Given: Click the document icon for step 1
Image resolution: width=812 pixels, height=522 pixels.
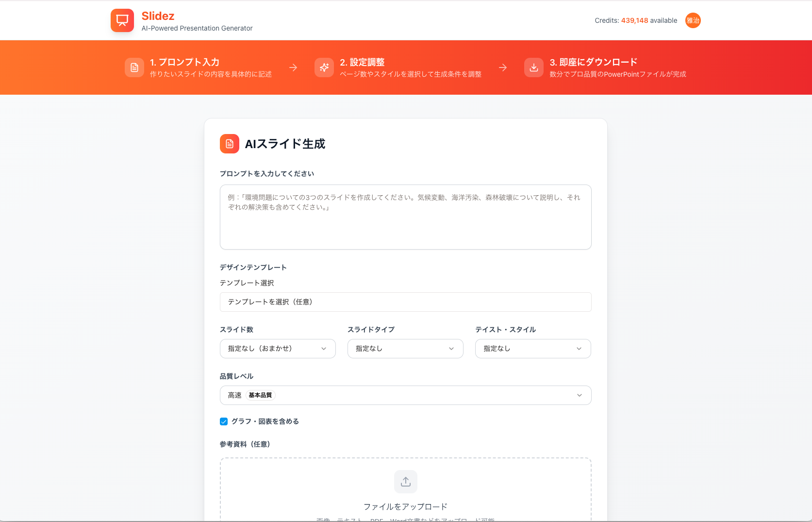Looking at the screenshot, I should pyautogui.click(x=134, y=67).
